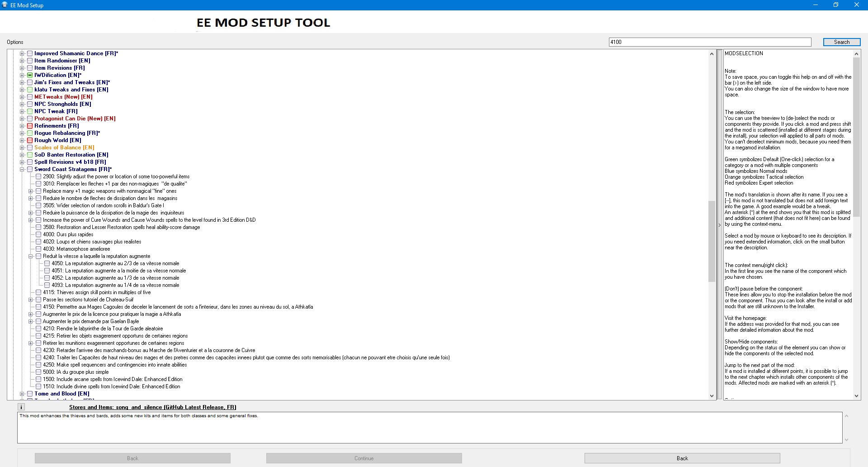Tick the 4115 Thieves skill points checkbox
This screenshot has width=868, height=467.
(x=38, y=292)
